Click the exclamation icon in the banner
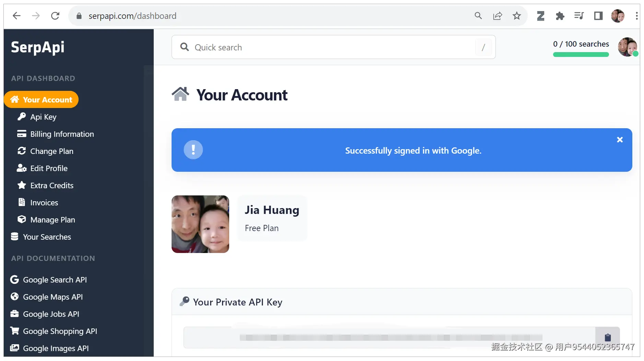This screenshot has height=361, width=644. click(193, 150)
